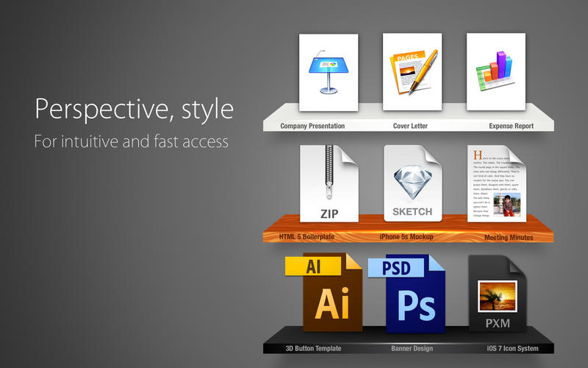The image size is (588, 368).
Task: Click the 'HTML 5 Boilerplate' label
Action: (306, 237)
